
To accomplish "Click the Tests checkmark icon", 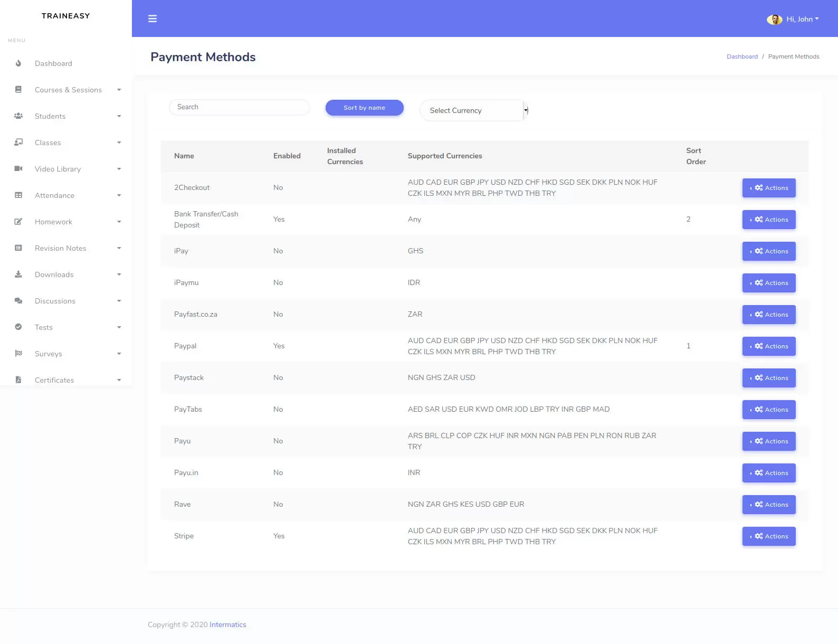I will click(18, 327).
